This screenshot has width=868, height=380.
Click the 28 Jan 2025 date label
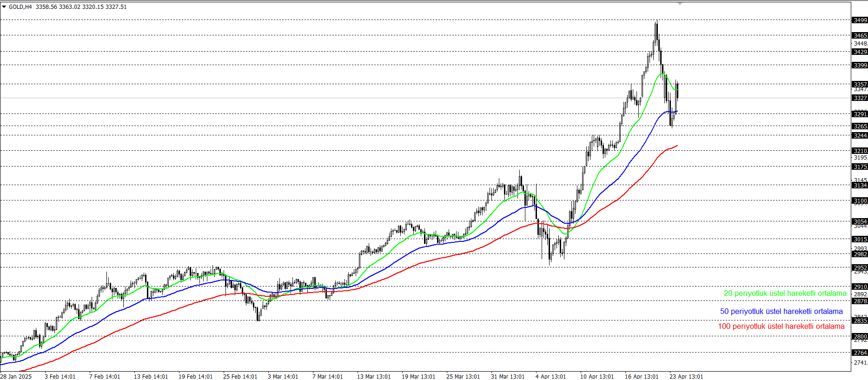[16, 376]
